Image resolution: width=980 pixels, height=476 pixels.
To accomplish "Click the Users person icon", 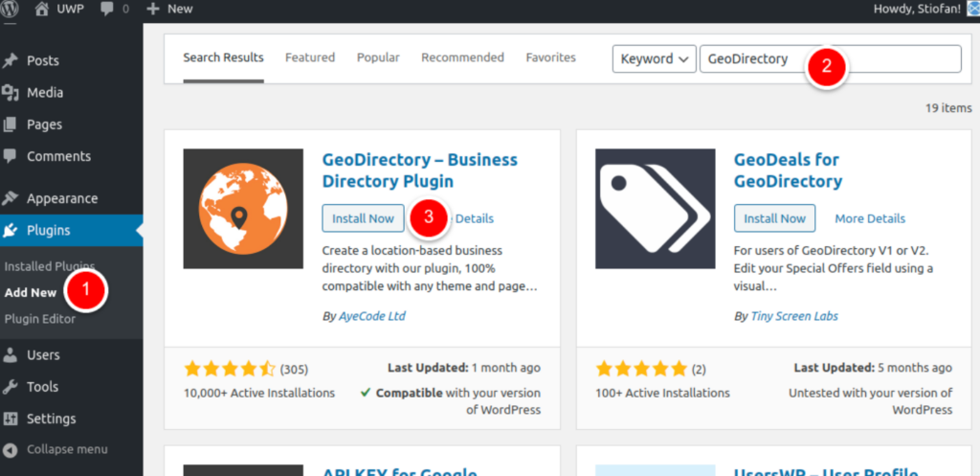I will 10,354.
